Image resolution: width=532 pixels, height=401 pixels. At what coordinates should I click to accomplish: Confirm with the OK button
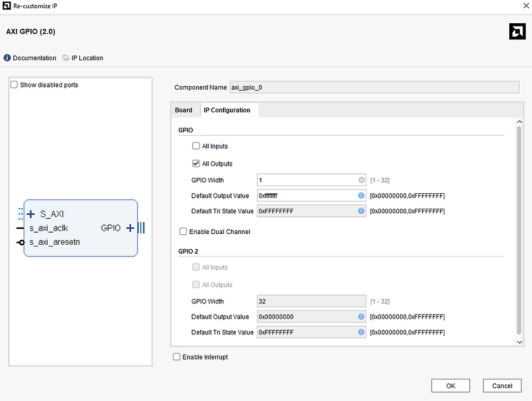[x=451, y=385]
